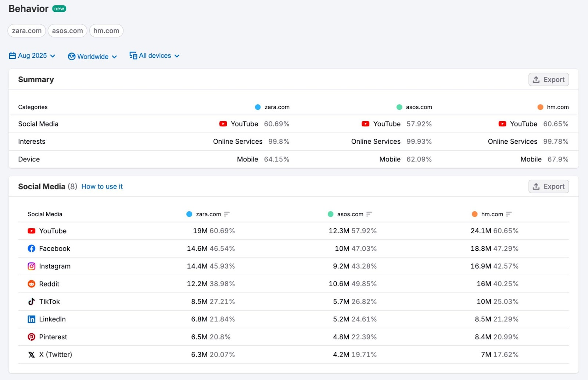Click the new badge beside Behavior
The width and height of the screenshot is (588, 380).
[x=59, y=8]
